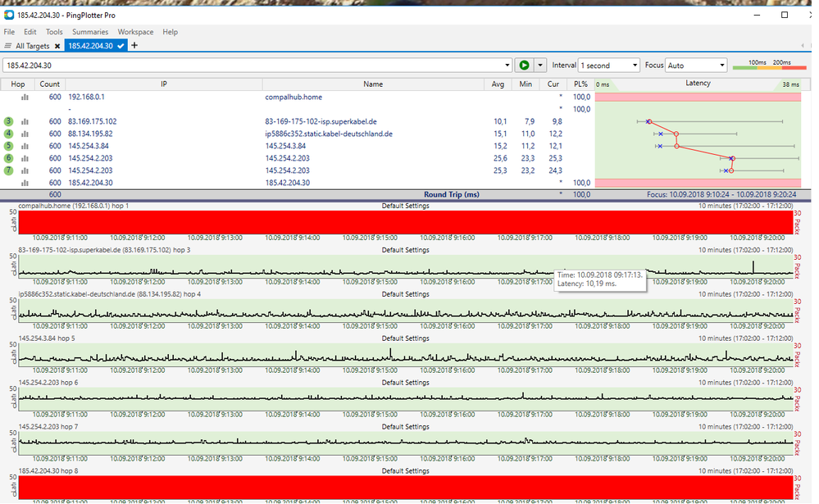Sort by the Hop column header

click(18, 84)
